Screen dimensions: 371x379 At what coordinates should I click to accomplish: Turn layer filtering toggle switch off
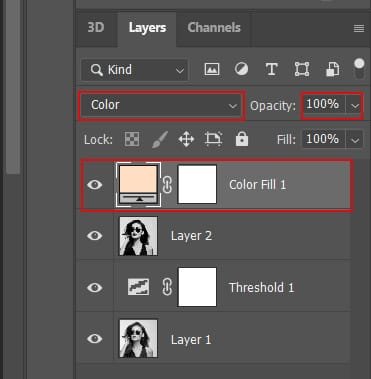(359, 68)
